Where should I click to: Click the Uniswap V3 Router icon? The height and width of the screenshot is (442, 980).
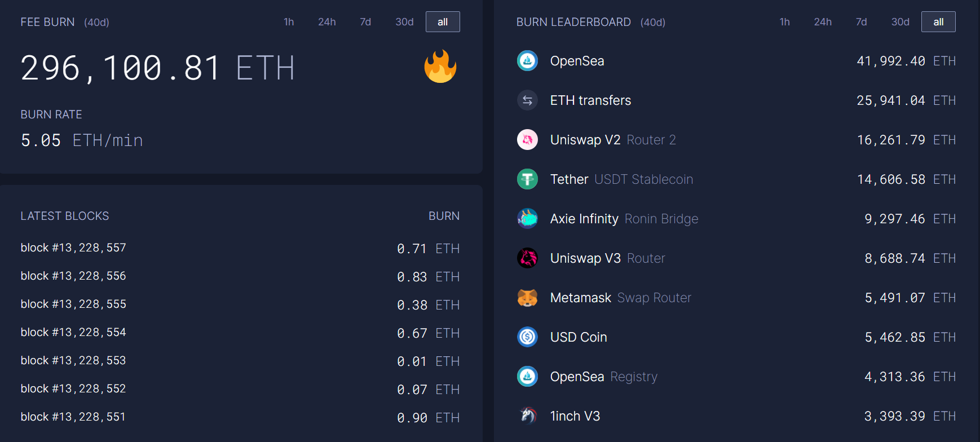click(x=527, y=258)
